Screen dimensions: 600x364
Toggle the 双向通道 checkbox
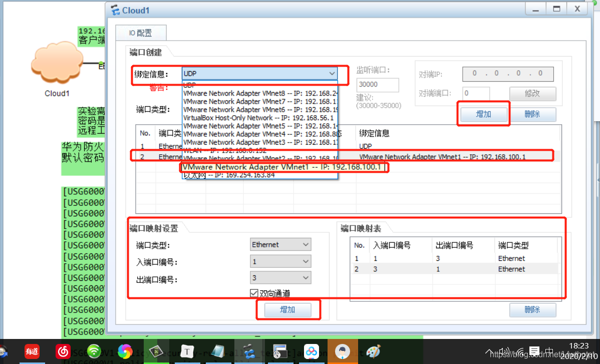point(254,293)
